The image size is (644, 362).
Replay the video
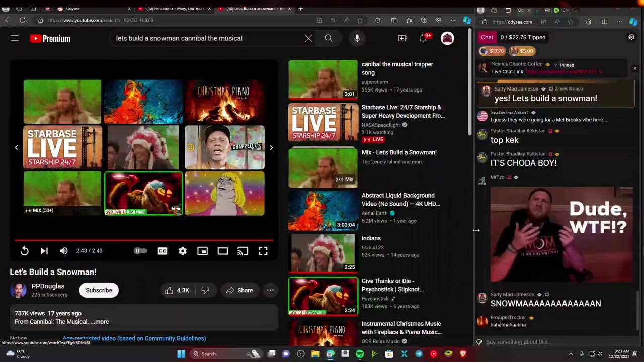(x=24, y=251)
